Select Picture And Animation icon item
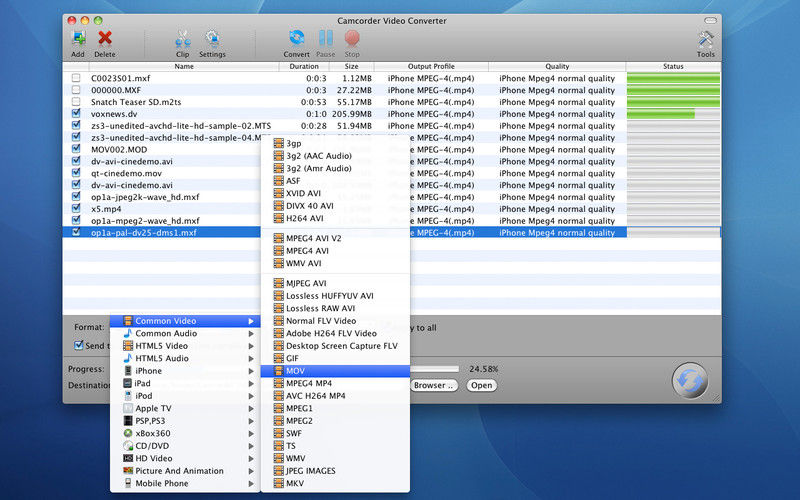The image size is (800, 500). tap(128, 471)
